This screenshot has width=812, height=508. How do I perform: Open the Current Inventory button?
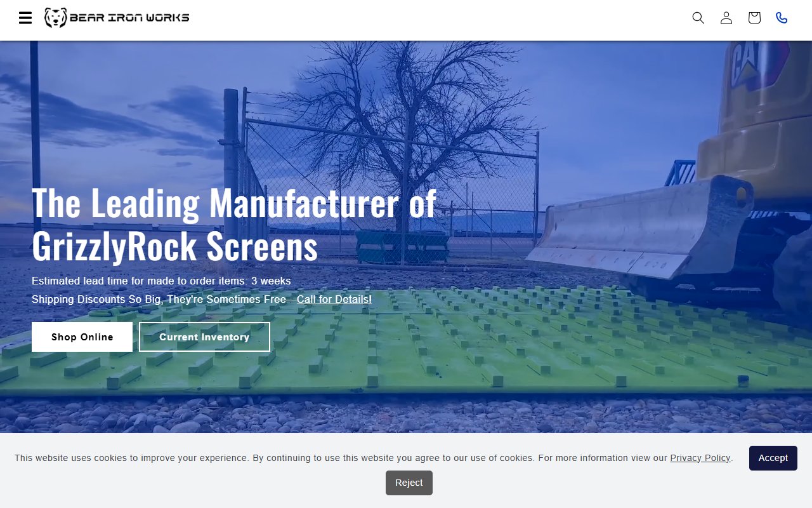(204, 337)
